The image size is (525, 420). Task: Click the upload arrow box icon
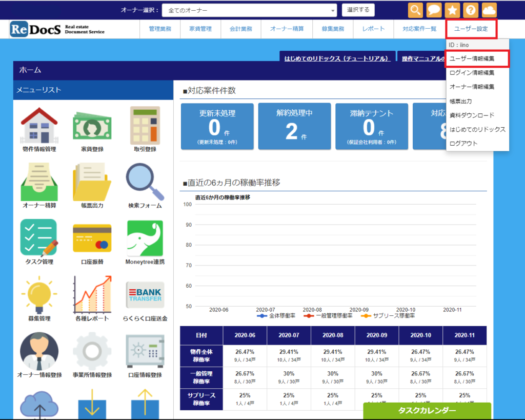tap(145, 405)
